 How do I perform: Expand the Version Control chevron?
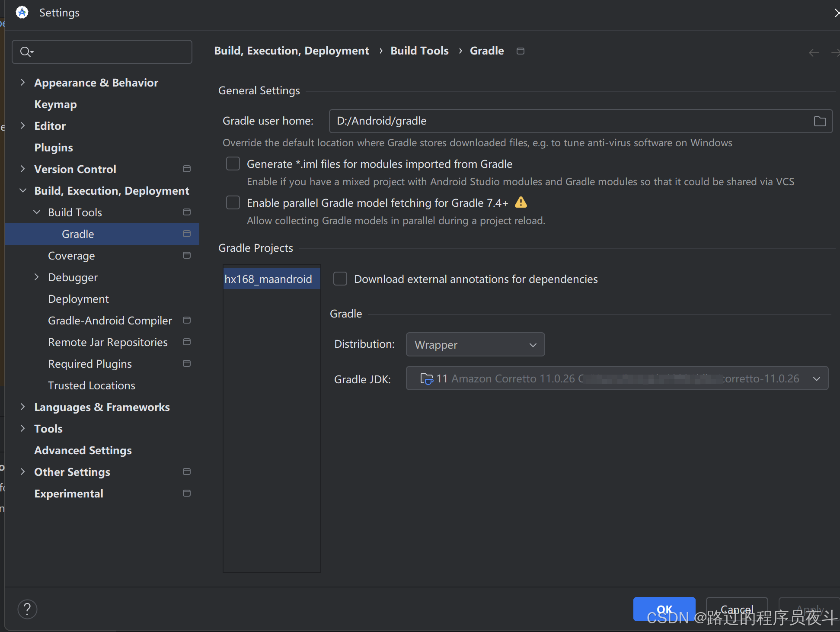tap(22, 169)
